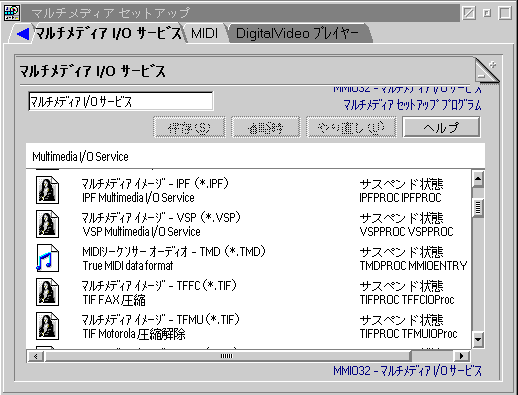The image size is (518, 395).
Task: Click the vertical scrollbar thumb
Action: click(478, 208)
